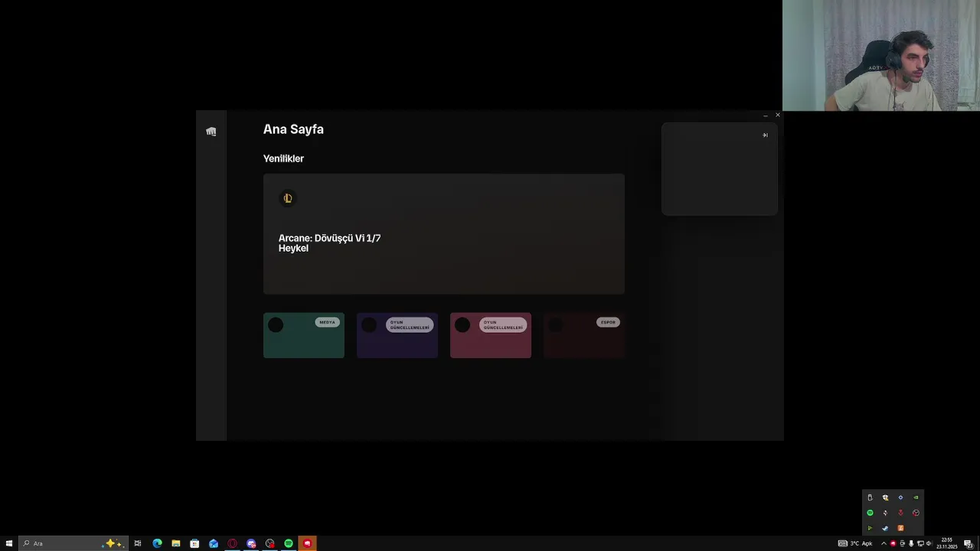Open the Opera browser taskbar icon
This screenshot has width=980, height=551.
232,543
